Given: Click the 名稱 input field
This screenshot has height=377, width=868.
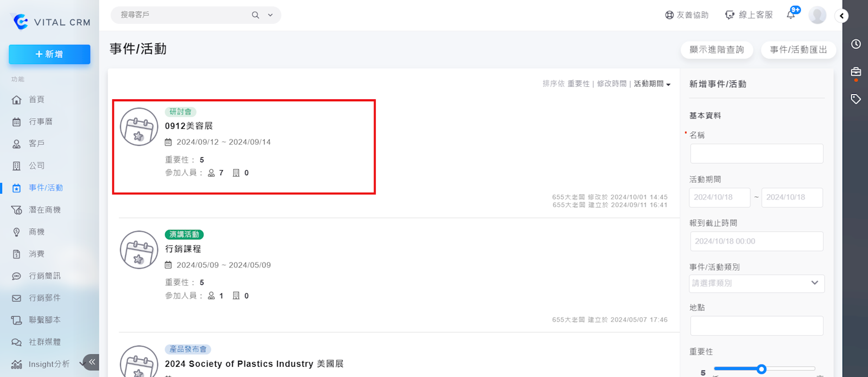Looking at the screenshot, I should point(756,154).
